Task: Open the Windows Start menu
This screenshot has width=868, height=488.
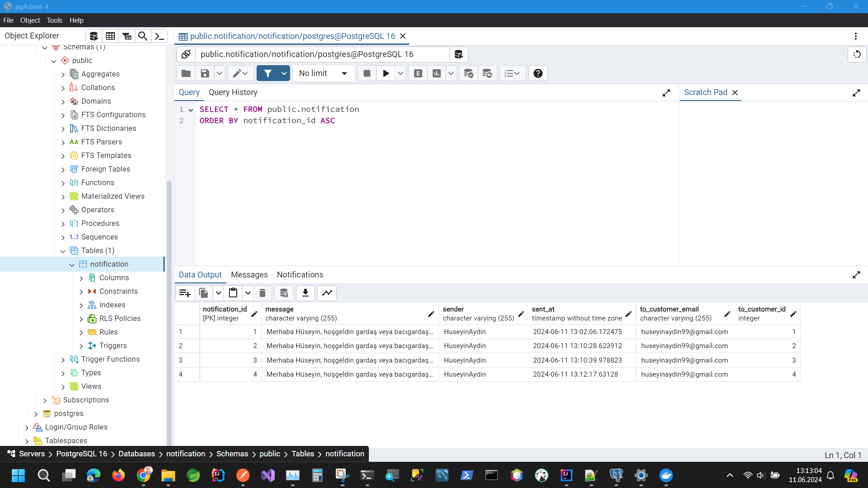Action: click(18, 476)
